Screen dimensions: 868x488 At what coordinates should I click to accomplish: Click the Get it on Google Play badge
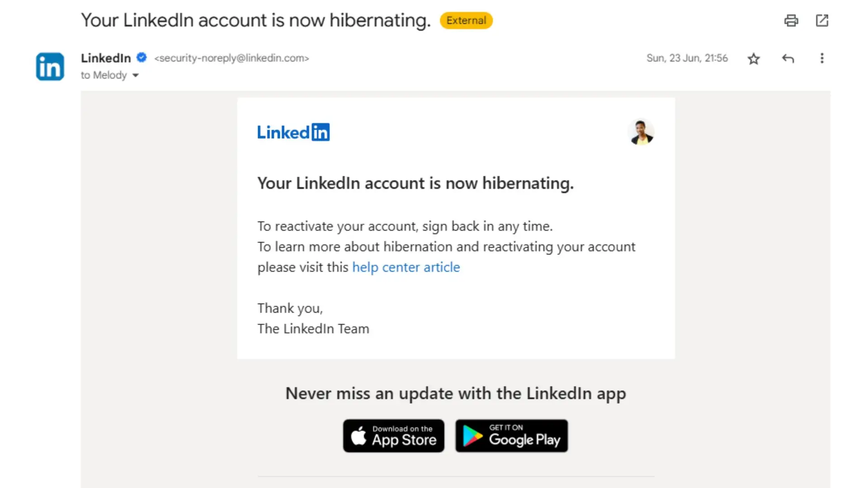(511, 436)
